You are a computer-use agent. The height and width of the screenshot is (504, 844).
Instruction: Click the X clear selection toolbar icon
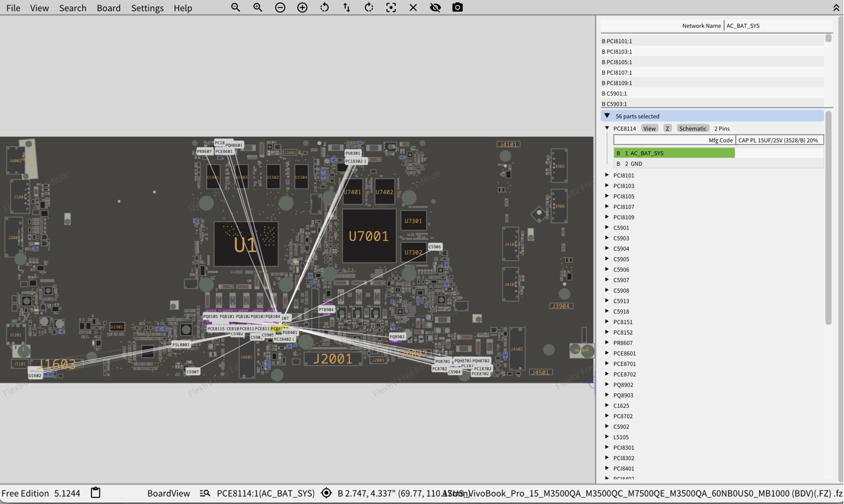point(413,7)
